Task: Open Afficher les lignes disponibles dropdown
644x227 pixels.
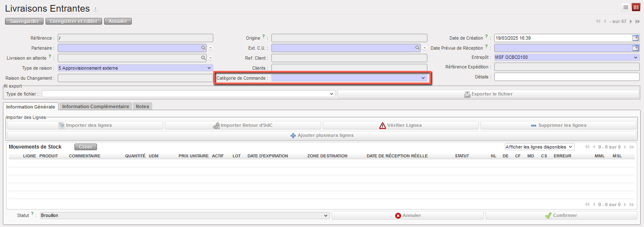Action: pos(539,147)
